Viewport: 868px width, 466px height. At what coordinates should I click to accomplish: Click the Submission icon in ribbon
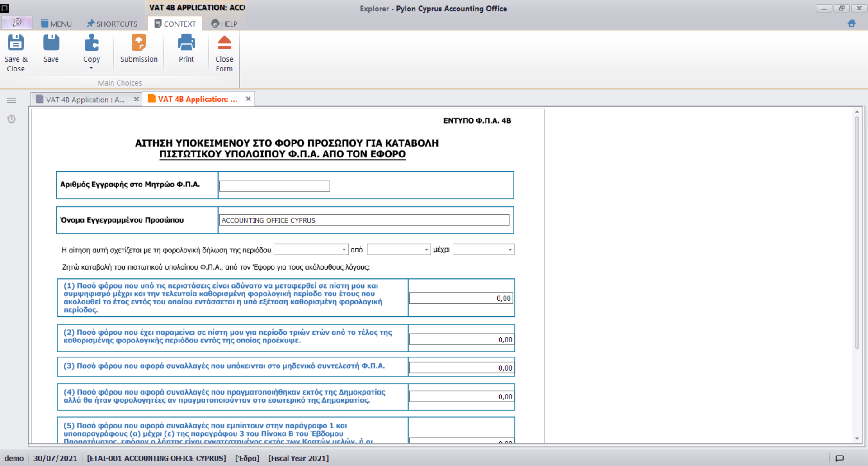tap(139, 43)
